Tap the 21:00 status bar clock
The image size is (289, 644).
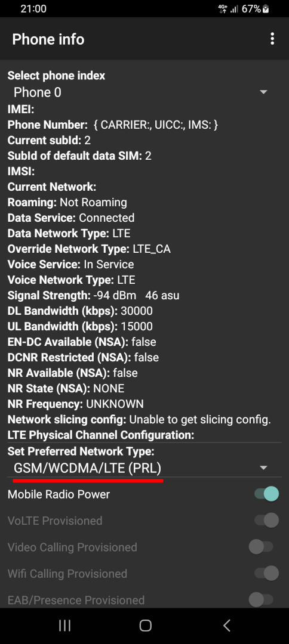pyautogui.click(x=33, y=8)
